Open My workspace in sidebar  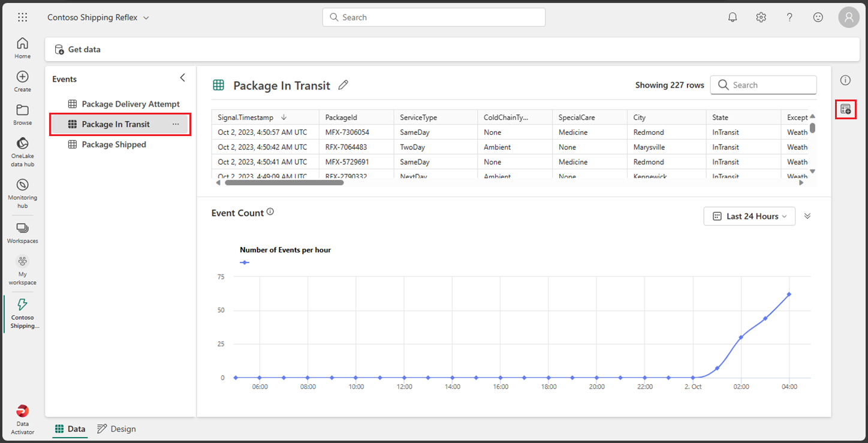pos(22,270)
